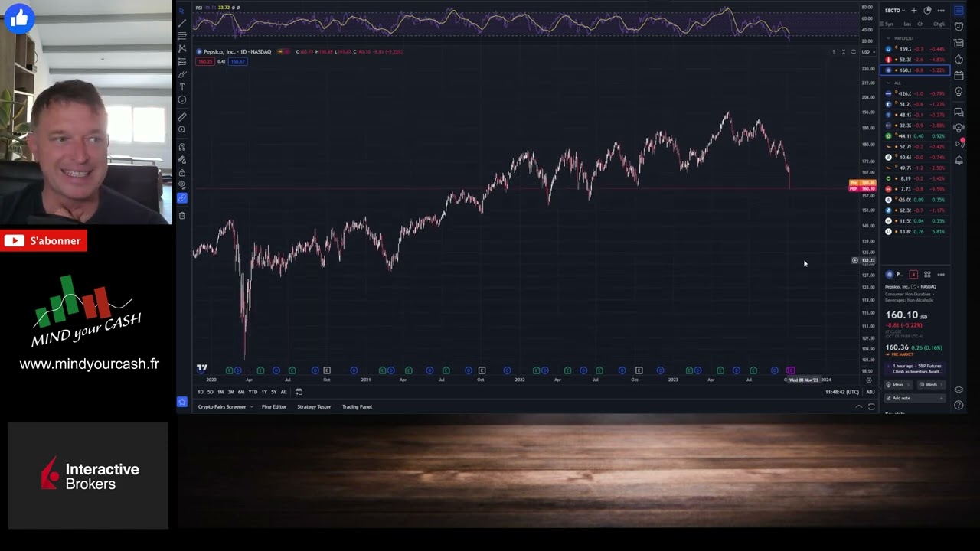This screenshot has width=980, height=551.
Task: Open the Trading Panel tab
Action: tap(357, 407)
